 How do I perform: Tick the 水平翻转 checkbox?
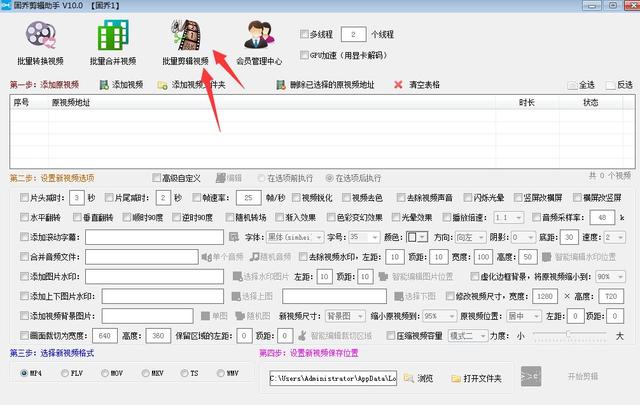coord(24,217)
